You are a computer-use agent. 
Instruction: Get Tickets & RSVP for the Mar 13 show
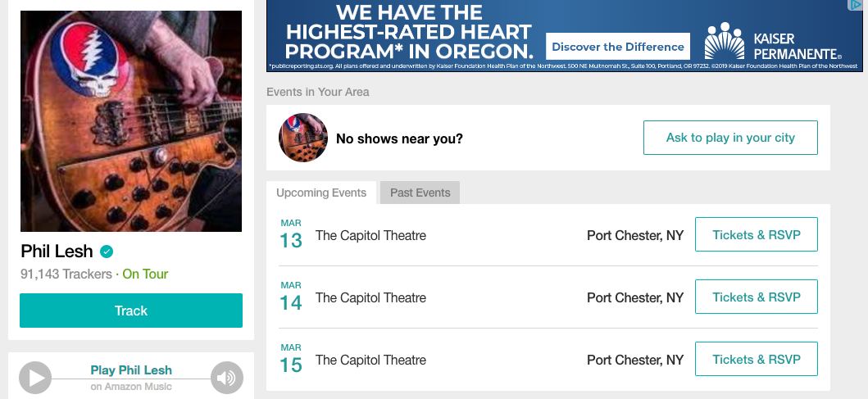click(x=757, y=234)
